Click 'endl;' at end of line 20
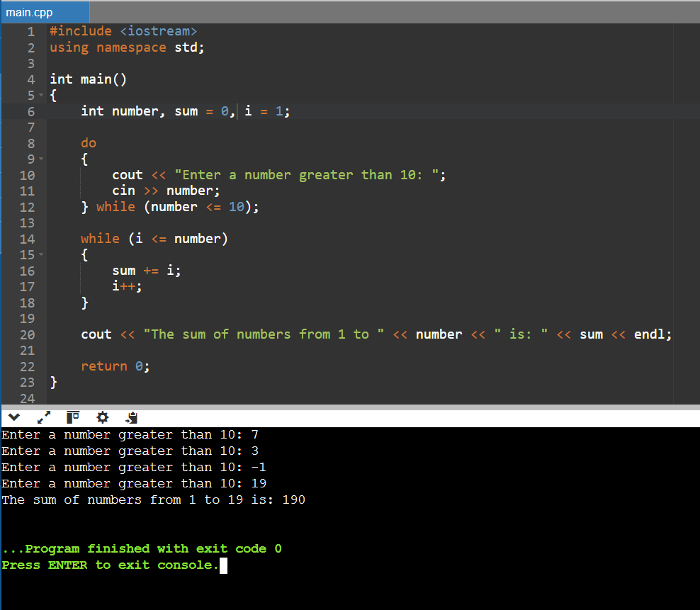700x610 pixels. tap(653, 334)
